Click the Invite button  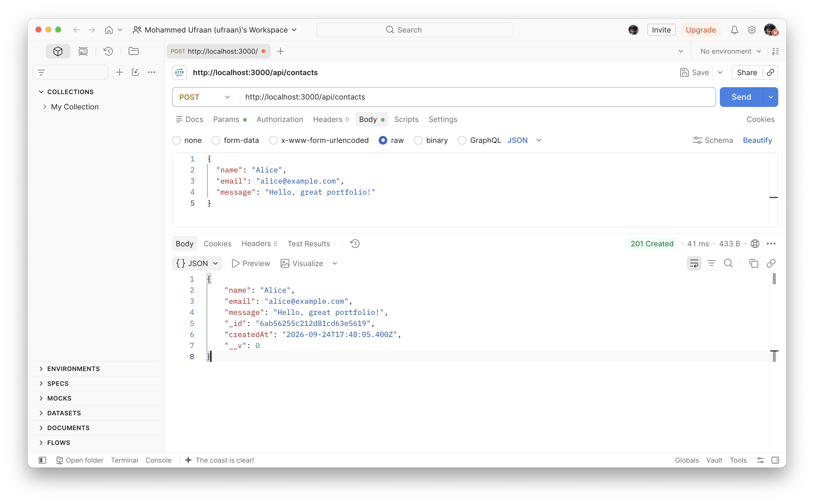661,30
